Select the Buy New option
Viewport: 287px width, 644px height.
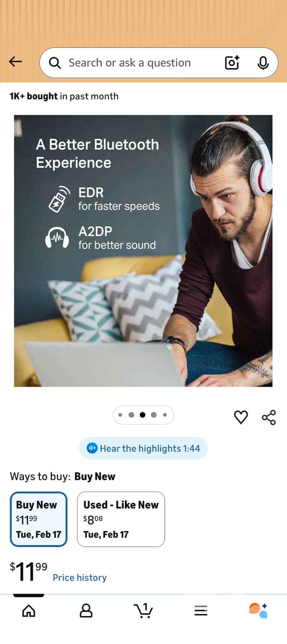39,519
